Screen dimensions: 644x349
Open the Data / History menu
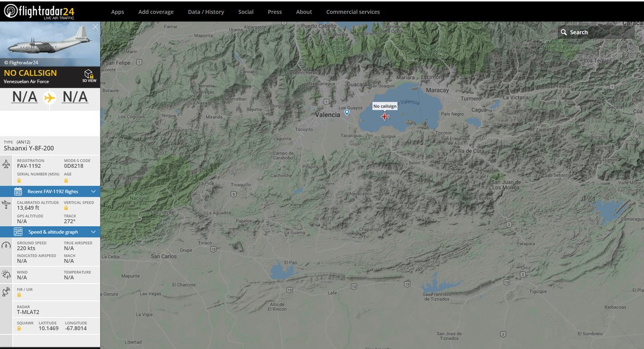(206, 12)
